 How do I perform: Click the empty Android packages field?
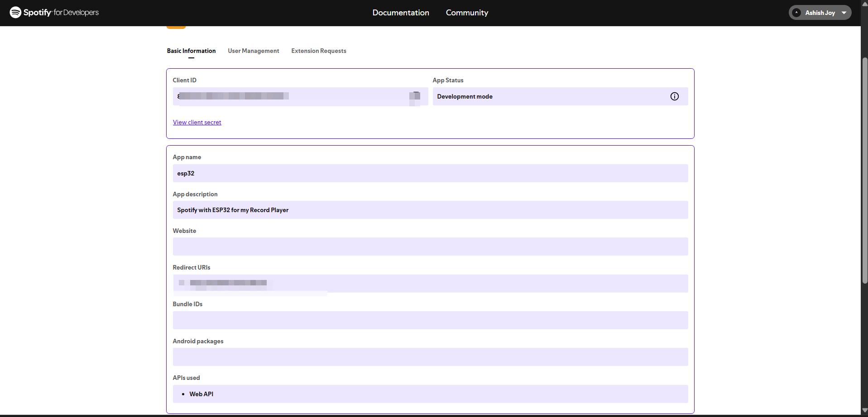[x=430, y=357]
